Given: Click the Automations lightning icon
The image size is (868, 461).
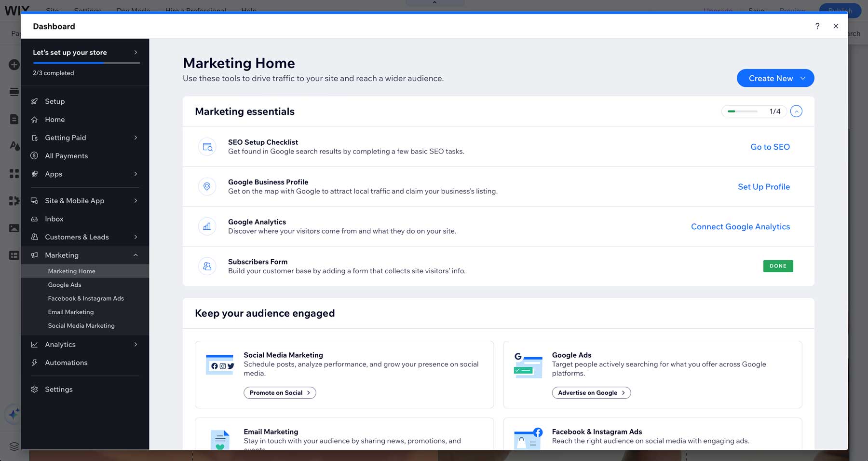Looking at the screenshot, I should pyautogui.click(x=34, y=363).
